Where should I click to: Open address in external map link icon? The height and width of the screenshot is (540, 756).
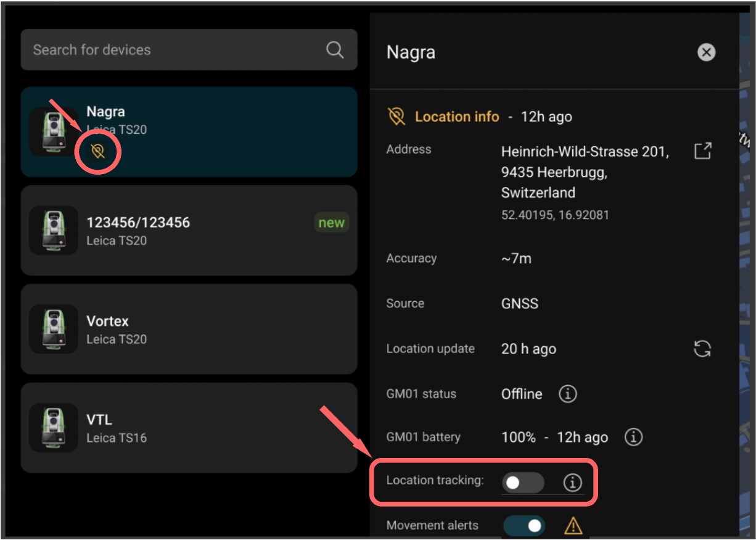[x=702, y=151]
